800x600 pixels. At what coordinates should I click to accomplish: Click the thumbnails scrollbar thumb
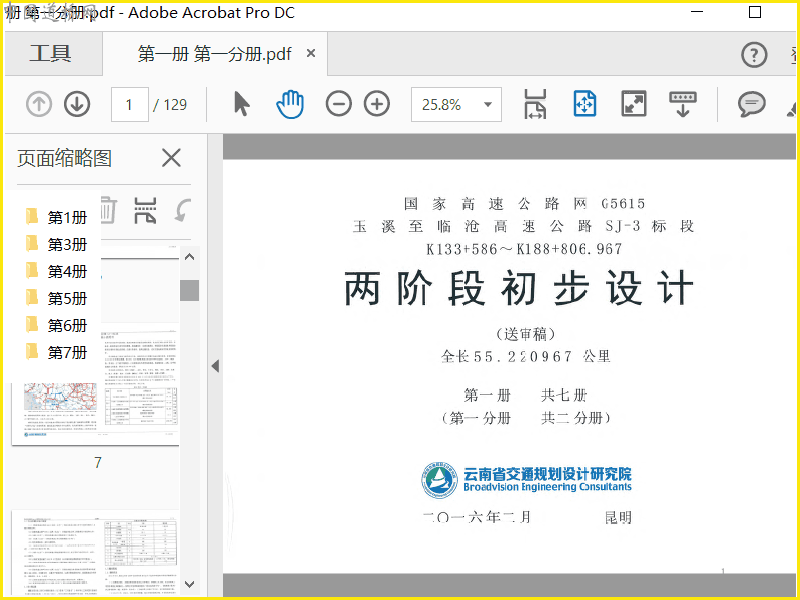click(x=189, y=290)
